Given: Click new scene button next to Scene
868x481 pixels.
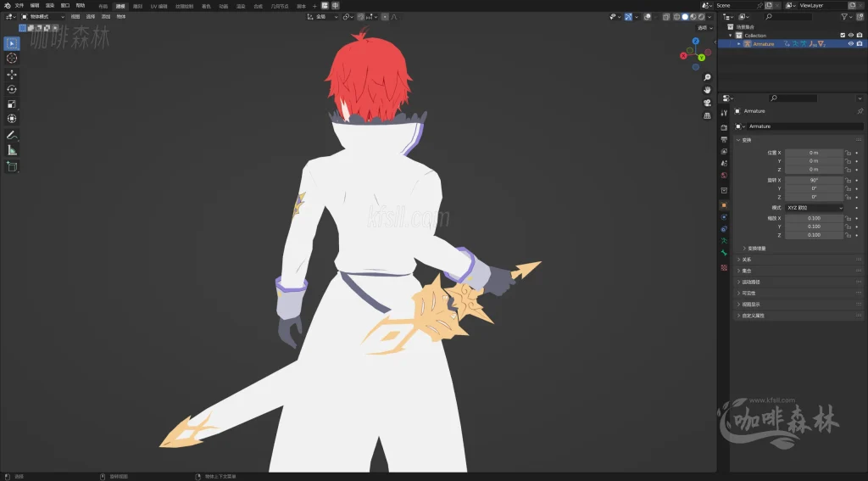Looking at the screenshot, I should click(x=769, y=6).
